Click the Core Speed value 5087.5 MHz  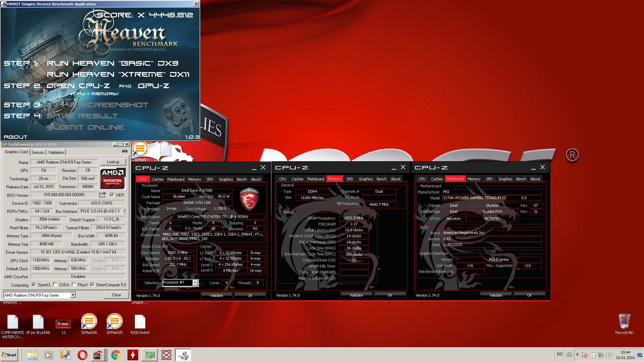[x=178, y=253]
